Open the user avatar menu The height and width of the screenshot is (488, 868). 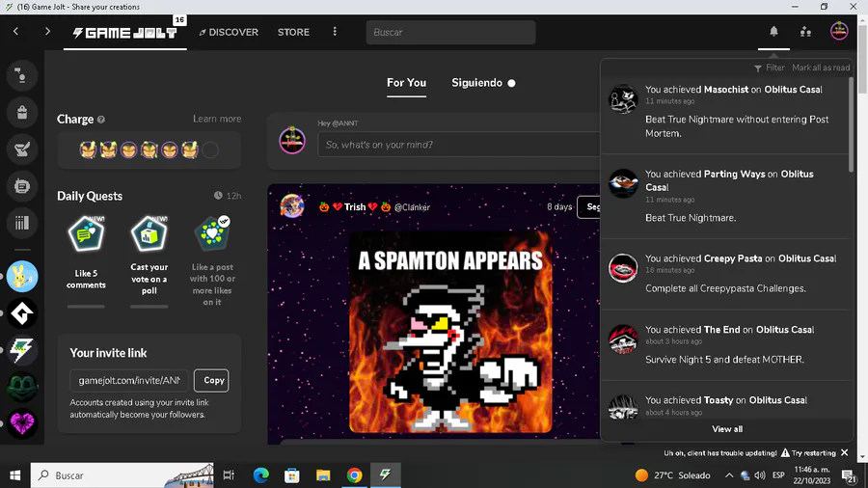[839, 31]
